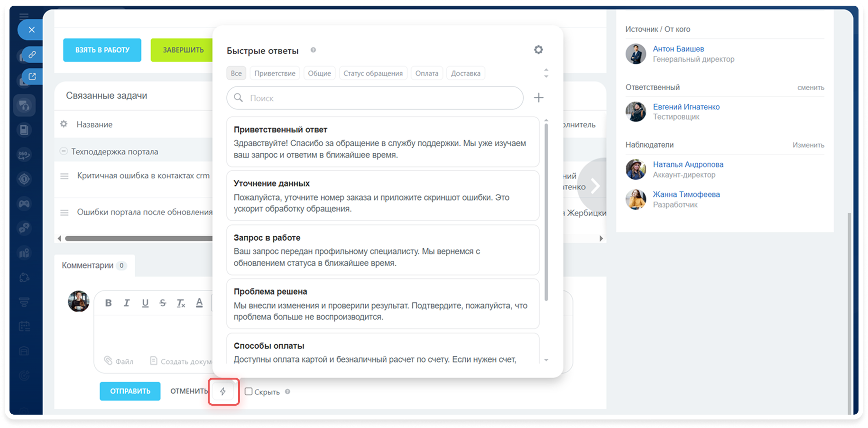Insert the Приветственный ответ quick reply
The width and height of the screenshot is (868, 428).
[x=383, y=142]
